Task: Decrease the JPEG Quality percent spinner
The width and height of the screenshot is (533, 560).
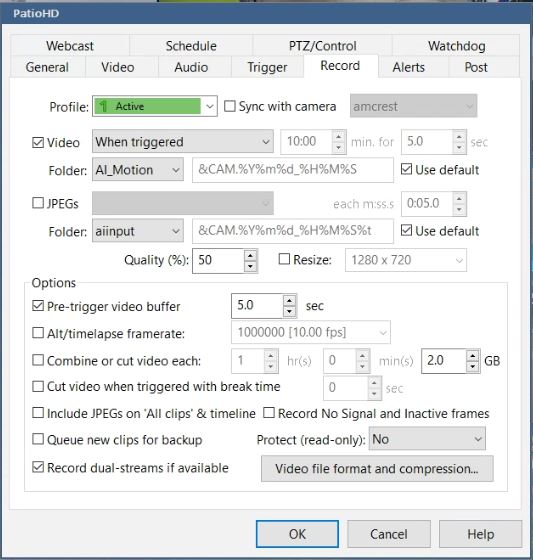Action: [250, 266]
